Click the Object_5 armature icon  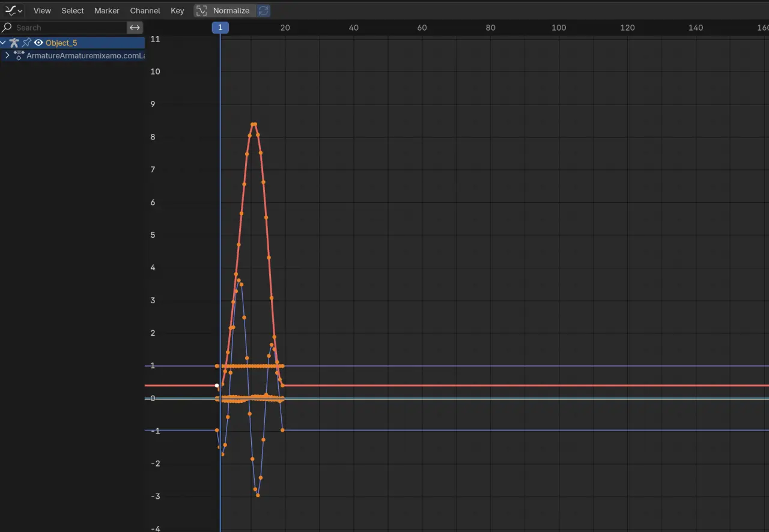14,43
